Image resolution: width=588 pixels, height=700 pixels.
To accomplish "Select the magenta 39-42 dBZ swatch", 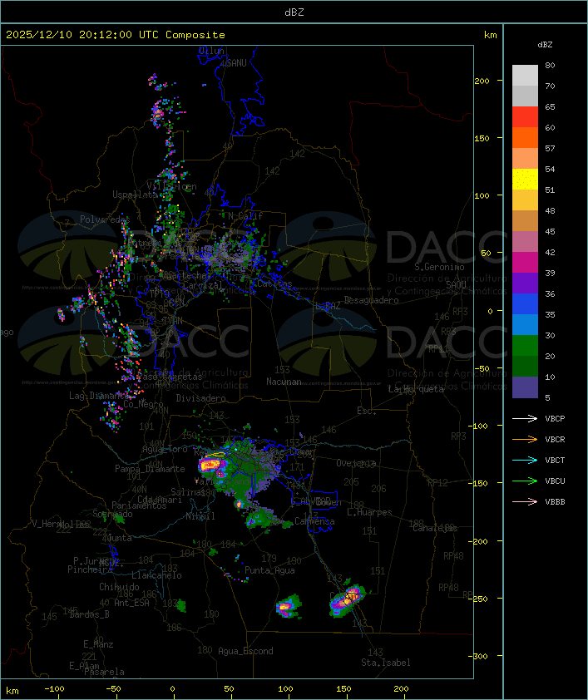I will (x=525, y=263).
